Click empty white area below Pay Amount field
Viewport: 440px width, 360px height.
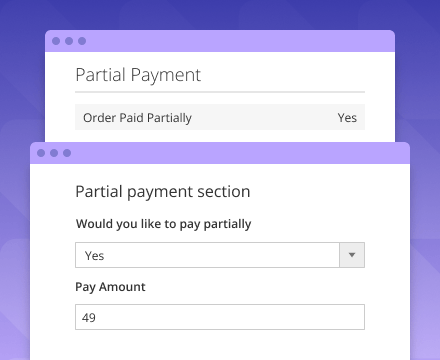(220, 345)
